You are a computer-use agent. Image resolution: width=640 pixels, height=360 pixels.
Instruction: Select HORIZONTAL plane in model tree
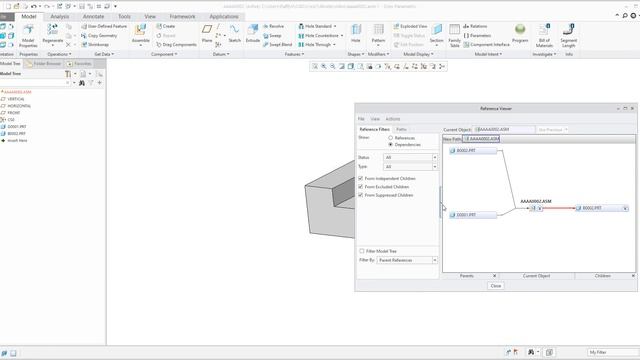[x=16, y=106]
